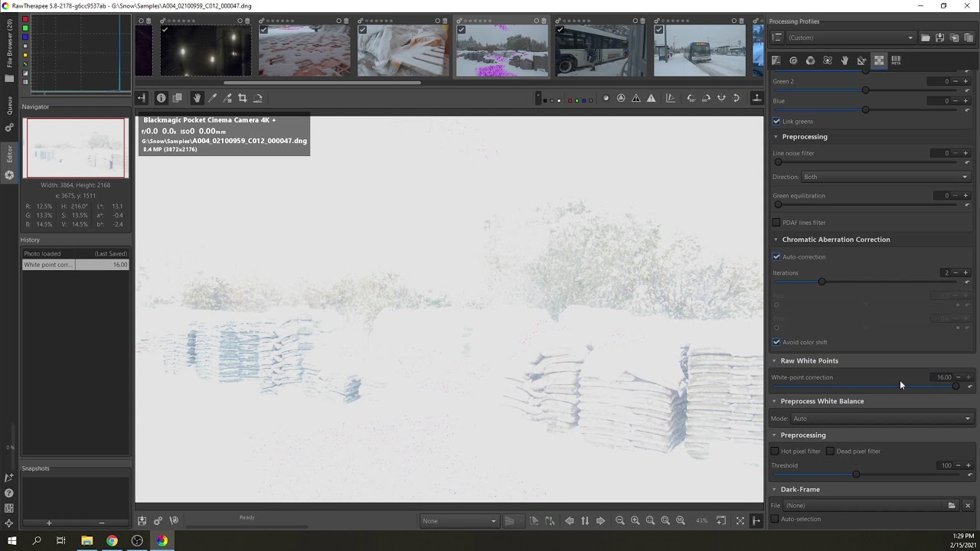Toggle the image info overlay icon
Viewport: 980px width, 551px height.
[162, 98]
